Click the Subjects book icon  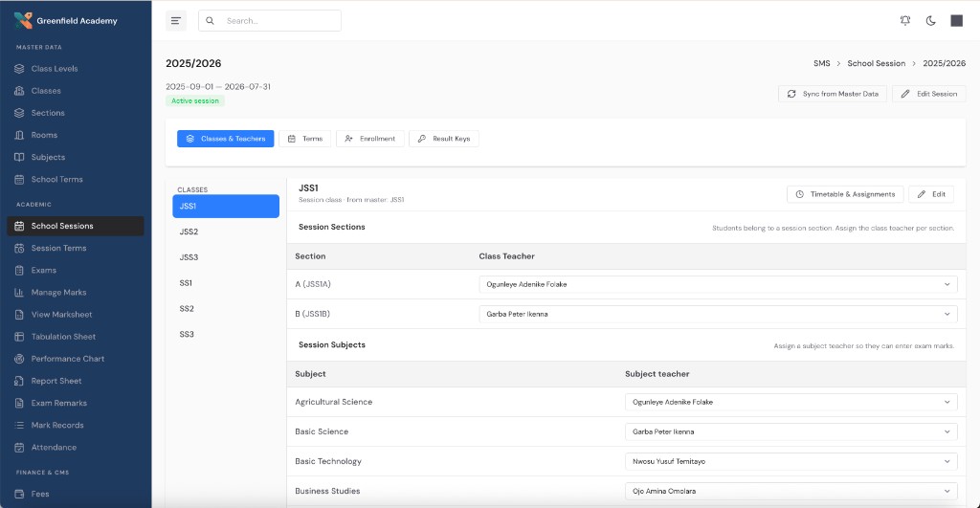tap(19, 158)
